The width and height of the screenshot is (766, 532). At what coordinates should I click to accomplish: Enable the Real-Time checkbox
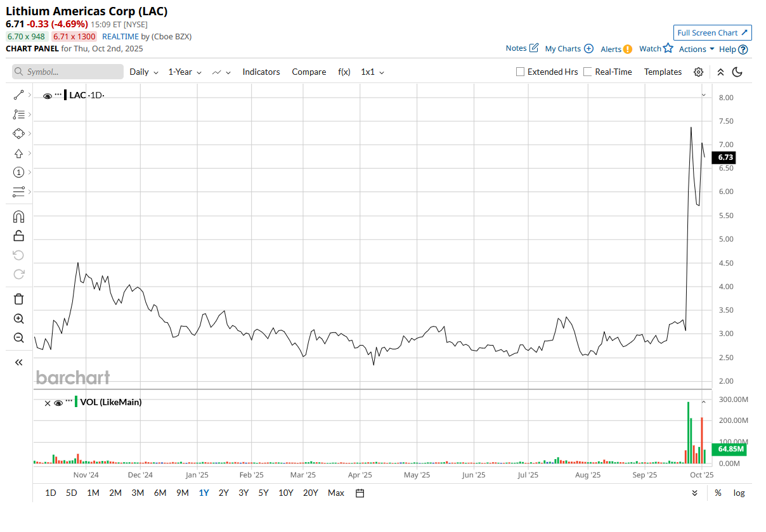pos(588,72)
